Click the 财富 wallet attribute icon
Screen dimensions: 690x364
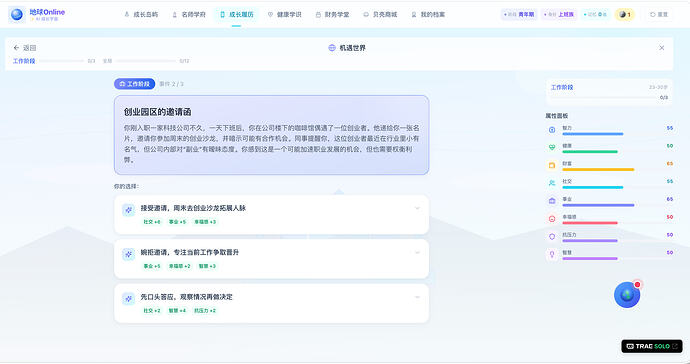[552, 165]
